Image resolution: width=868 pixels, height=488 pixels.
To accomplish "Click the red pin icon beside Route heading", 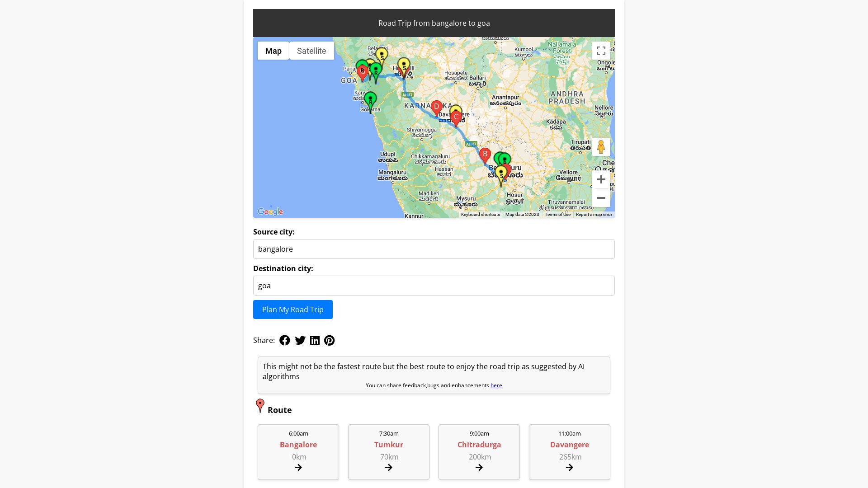I will tap(260, 406).
